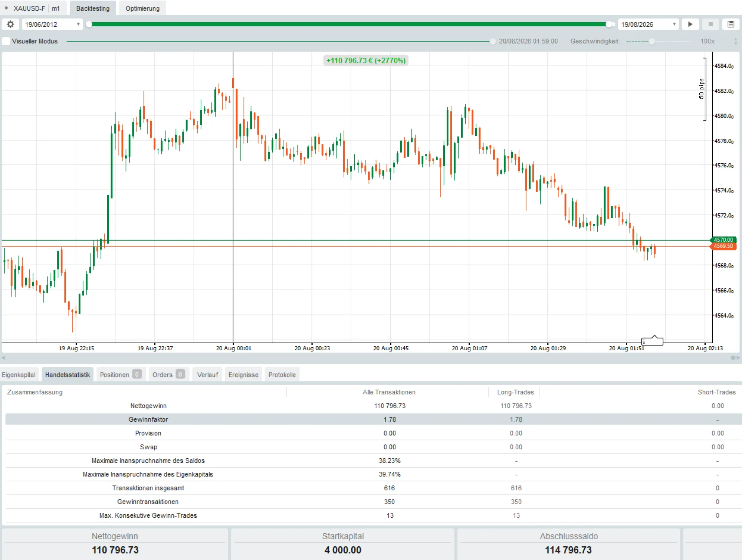Viewport: 742px width, 560px height.
Task: Stop the backtest with stop button
Action: click(710, 24)
